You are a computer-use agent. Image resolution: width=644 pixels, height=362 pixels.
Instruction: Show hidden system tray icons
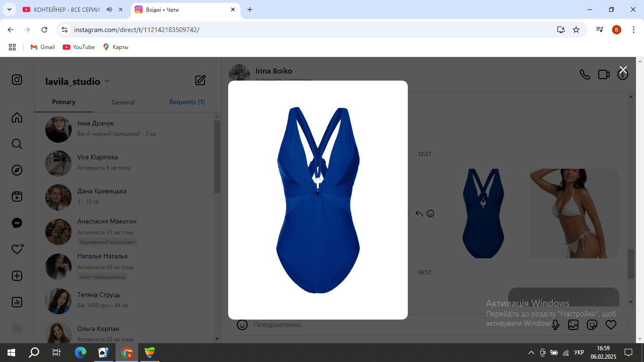531,352
